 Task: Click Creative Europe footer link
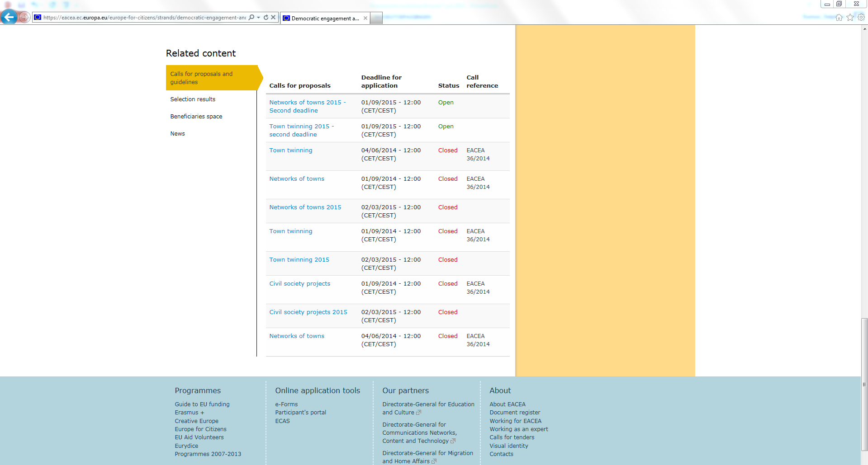(197, 421)
